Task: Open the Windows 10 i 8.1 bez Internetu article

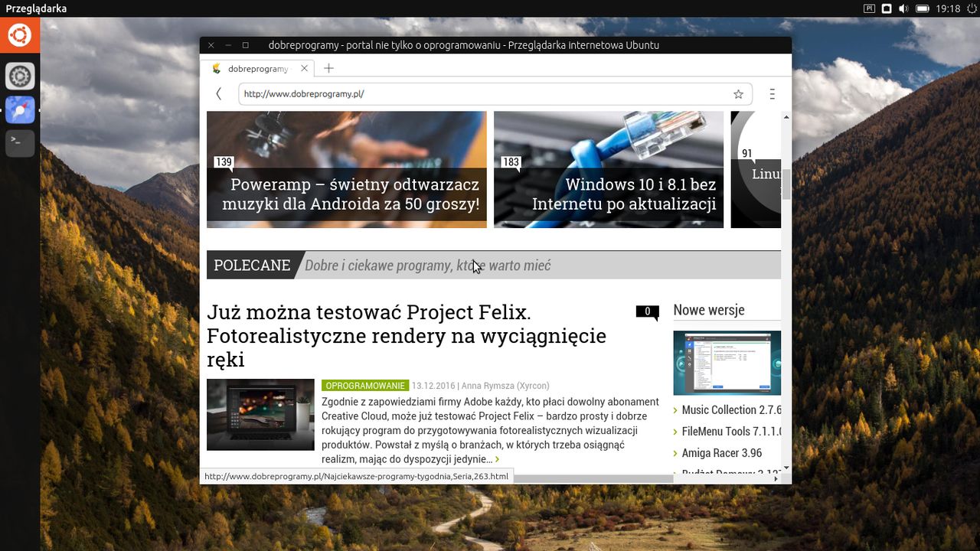Action: click(x=609, y=170)
